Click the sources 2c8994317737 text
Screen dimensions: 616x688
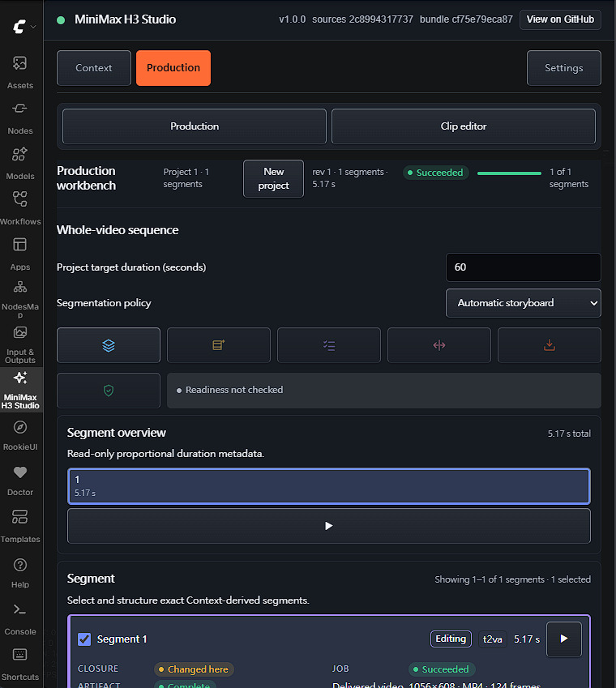(362, 19)
